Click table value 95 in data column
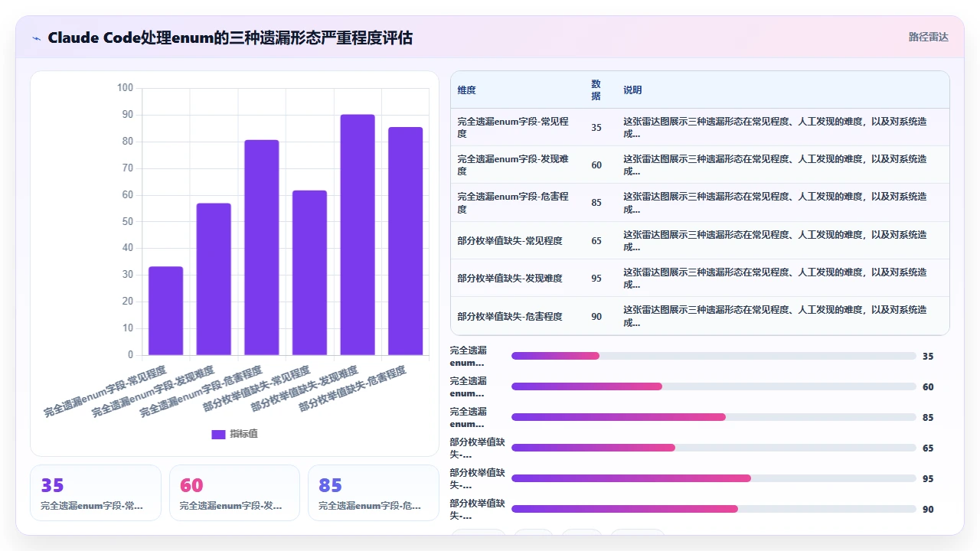Viewport: 980px width, 551px height. point(596,279)
